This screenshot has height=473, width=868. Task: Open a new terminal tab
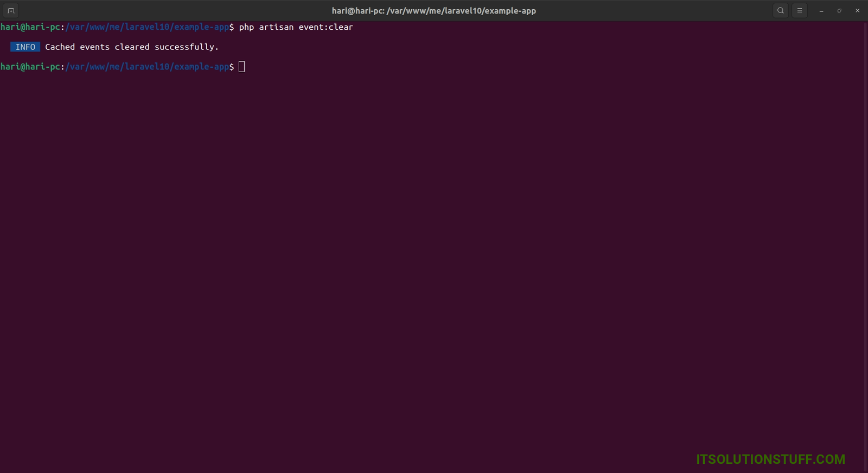coord(11,11)
